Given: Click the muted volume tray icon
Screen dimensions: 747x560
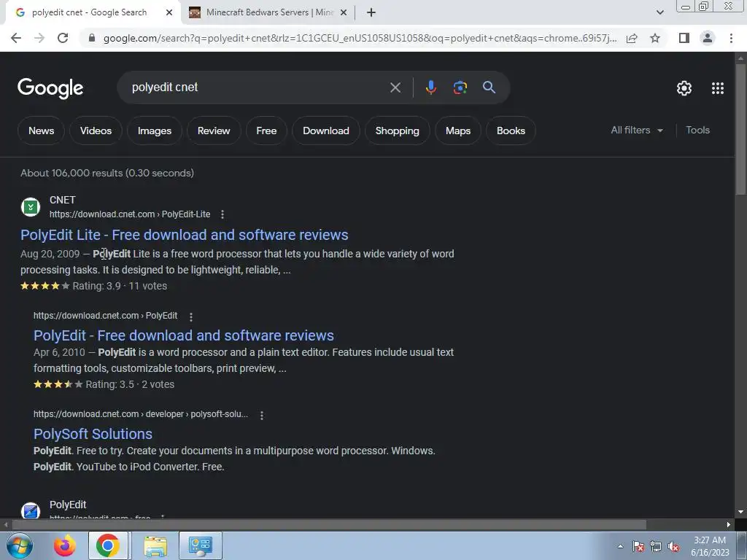Looking at the screenshot, I should coord(673,547).
